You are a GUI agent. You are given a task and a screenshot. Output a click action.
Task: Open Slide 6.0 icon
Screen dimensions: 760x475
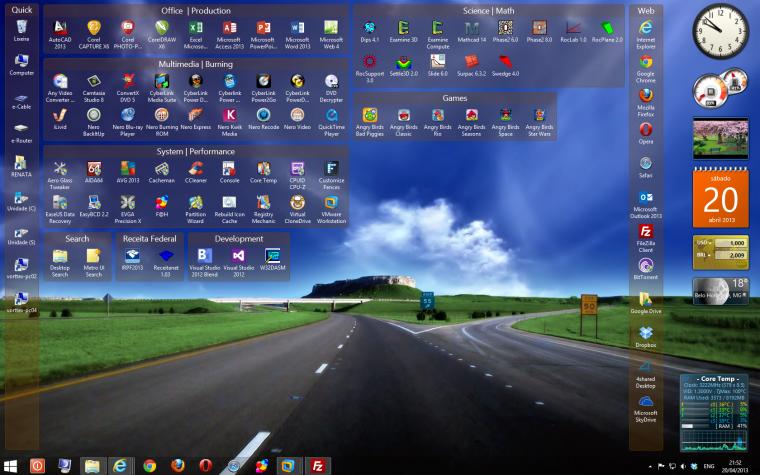(x=437, y=65)
